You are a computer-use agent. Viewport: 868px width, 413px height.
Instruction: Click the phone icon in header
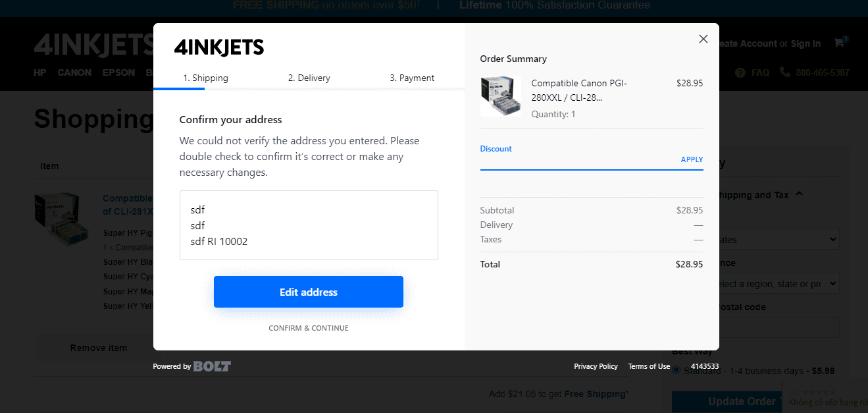(x=784, y=72)
